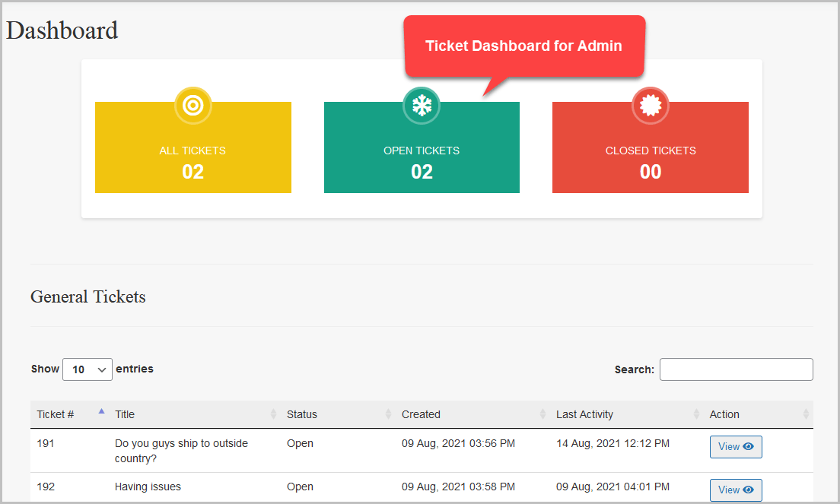The height and width of the screenshot is (504, 840).
Task: Click the red Ticket Dashboard for Admin callout
Action: click(524, 46)
